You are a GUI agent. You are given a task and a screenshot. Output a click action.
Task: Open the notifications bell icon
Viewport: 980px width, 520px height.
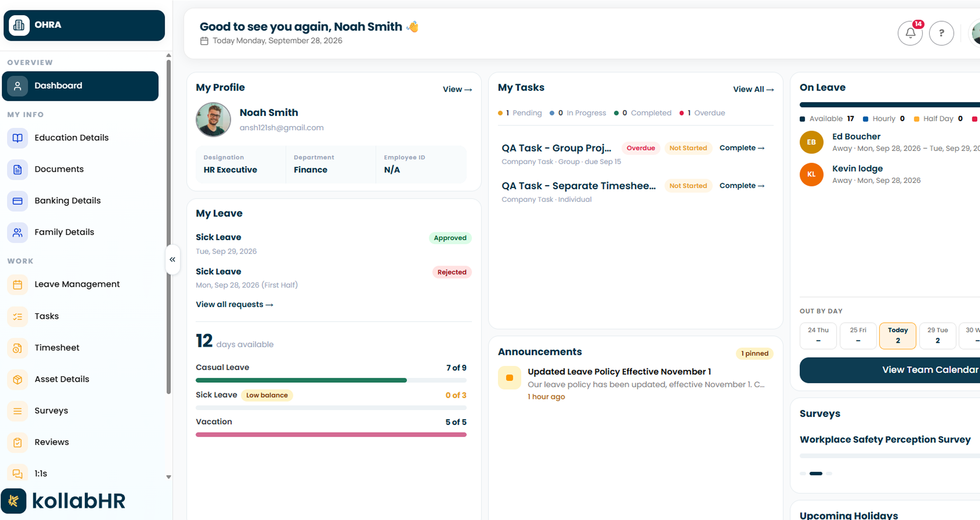pyautogui.click(x=910, y=33)
